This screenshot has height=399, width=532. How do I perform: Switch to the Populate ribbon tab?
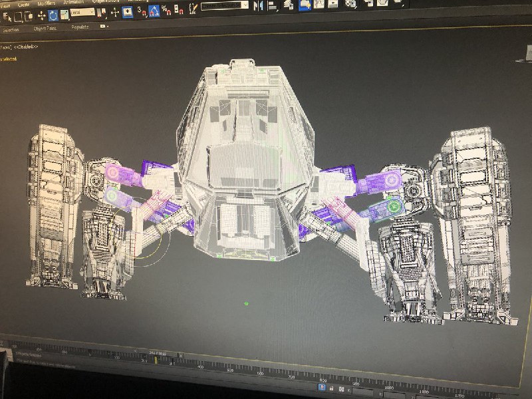click(80, 27)
